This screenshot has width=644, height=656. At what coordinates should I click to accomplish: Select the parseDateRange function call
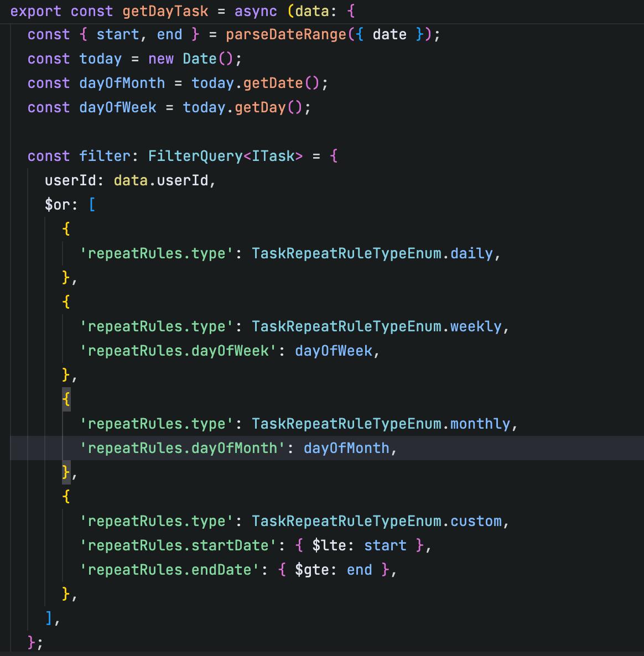283,34
